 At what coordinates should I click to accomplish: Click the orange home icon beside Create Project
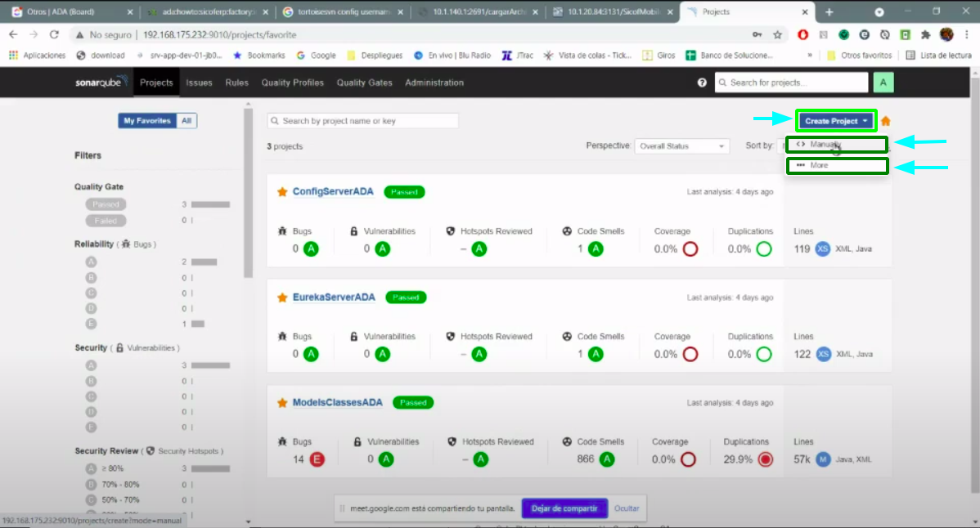pyautogui.click(x=885, y=121)
